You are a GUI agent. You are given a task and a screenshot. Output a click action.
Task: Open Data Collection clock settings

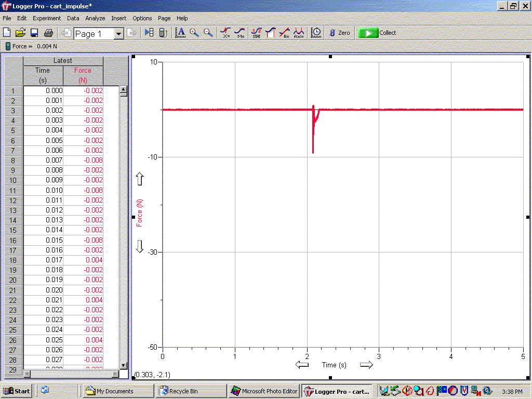click(316, 33)
